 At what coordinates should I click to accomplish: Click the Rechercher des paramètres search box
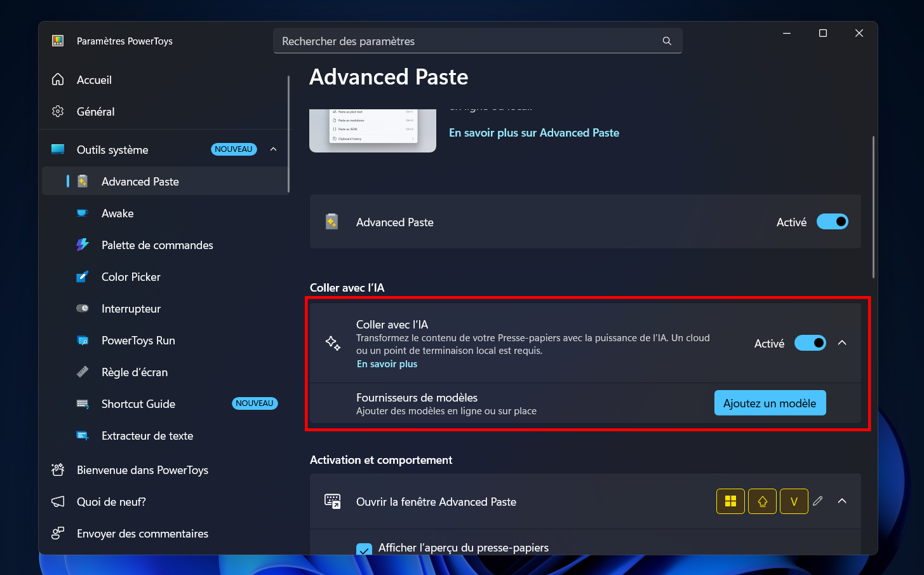[x=478, y=41]
